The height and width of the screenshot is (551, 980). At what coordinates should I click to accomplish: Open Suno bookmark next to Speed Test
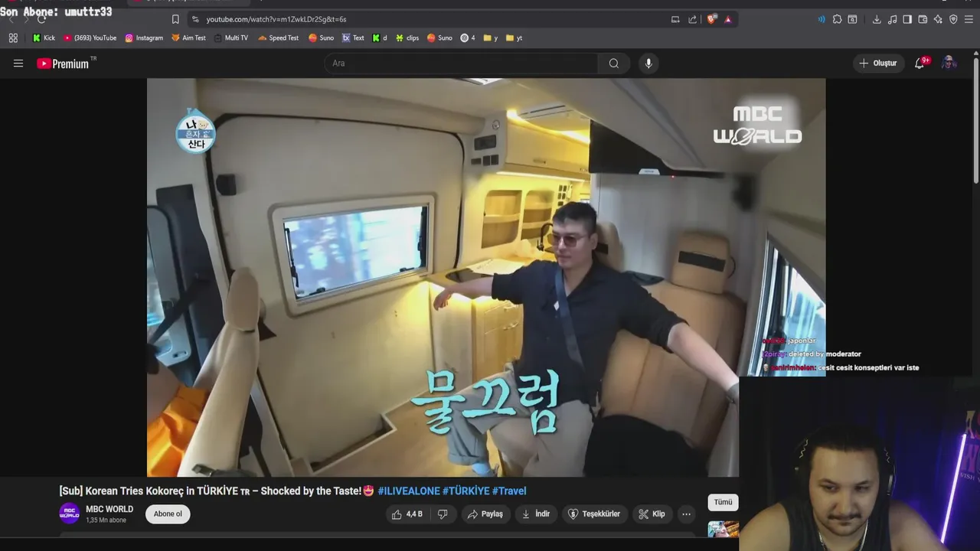[321, 37]
